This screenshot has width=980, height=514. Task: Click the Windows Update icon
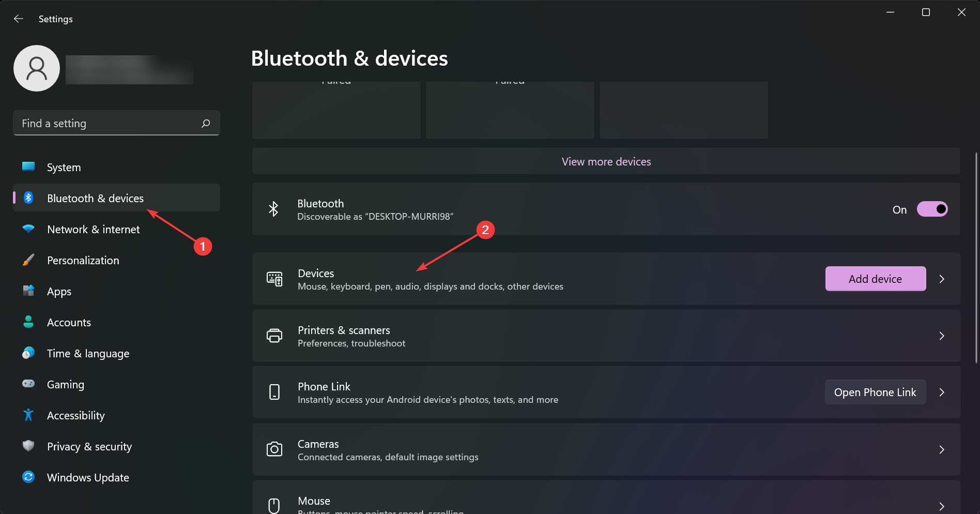coord(28,477)
